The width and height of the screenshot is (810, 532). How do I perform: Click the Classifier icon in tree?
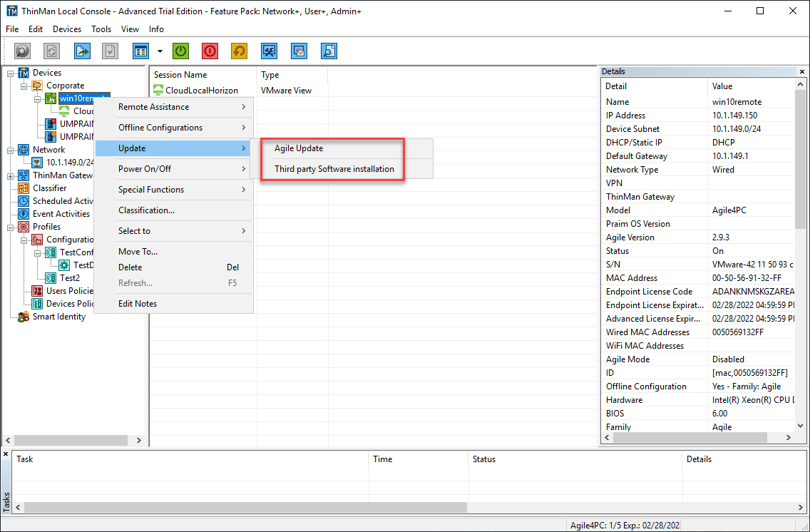tap(24, 188)
